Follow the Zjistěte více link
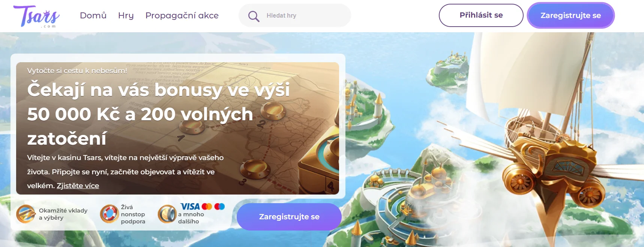 point(78,186)
